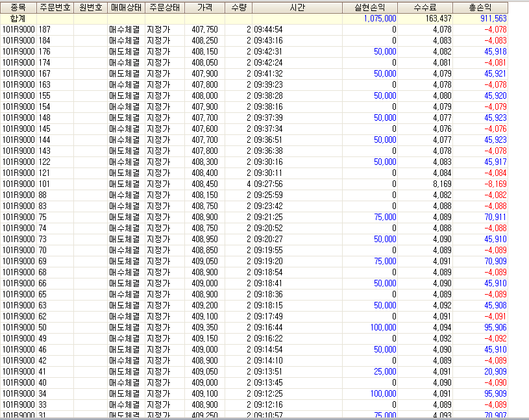Select total fee value 163,437
529x420 pixels.
pos(438,19)
